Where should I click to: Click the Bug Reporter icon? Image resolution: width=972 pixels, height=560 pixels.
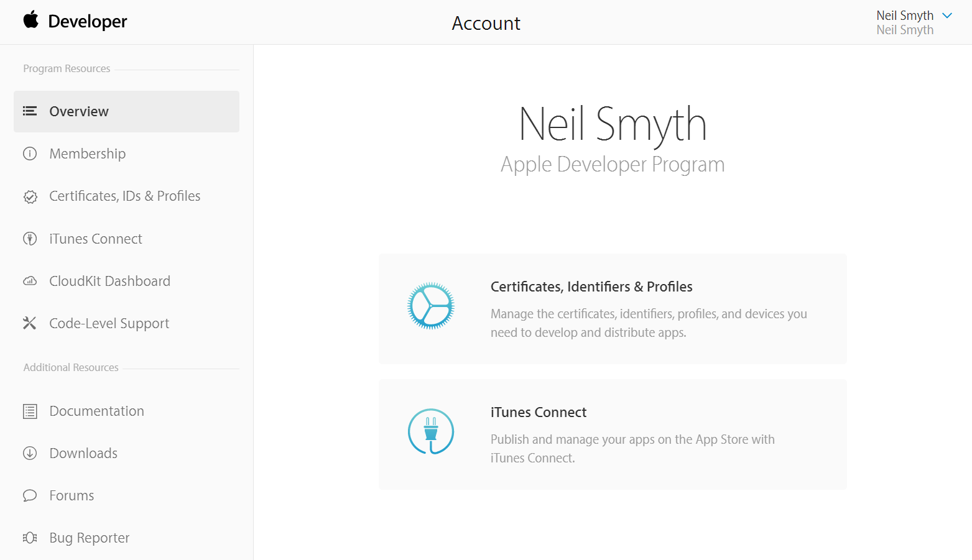click(30, 538)
